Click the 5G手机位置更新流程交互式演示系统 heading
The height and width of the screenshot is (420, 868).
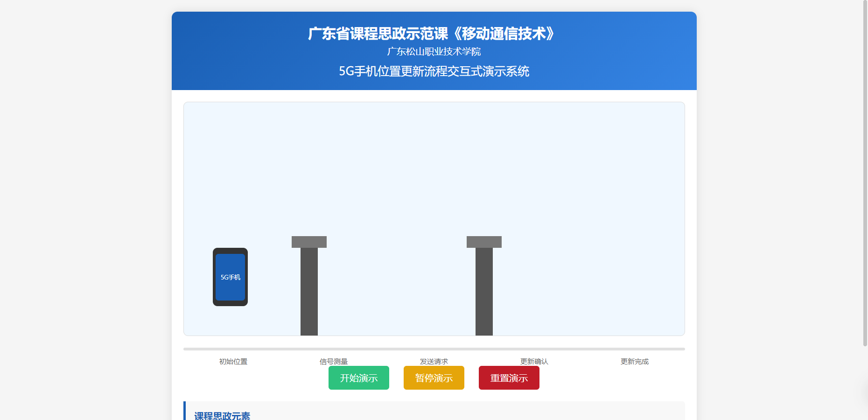pyautogui.click(x=434, y=71)
